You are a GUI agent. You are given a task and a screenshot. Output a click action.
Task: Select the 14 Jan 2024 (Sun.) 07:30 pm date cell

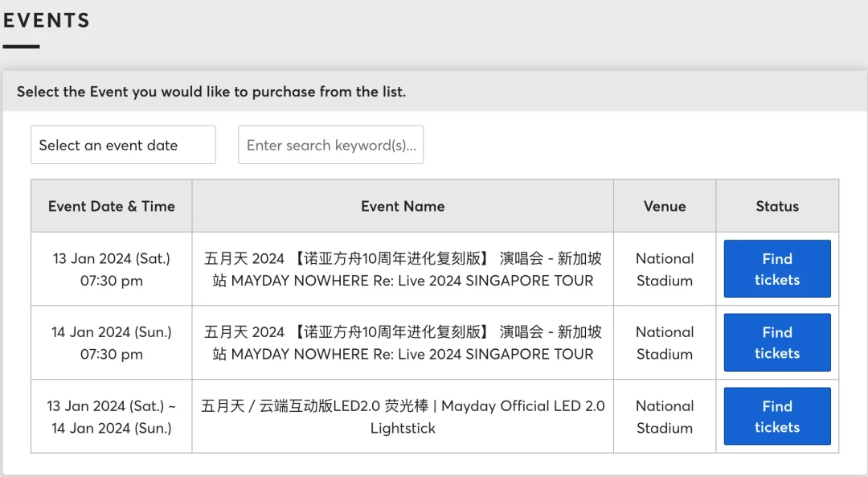point(111,343)
